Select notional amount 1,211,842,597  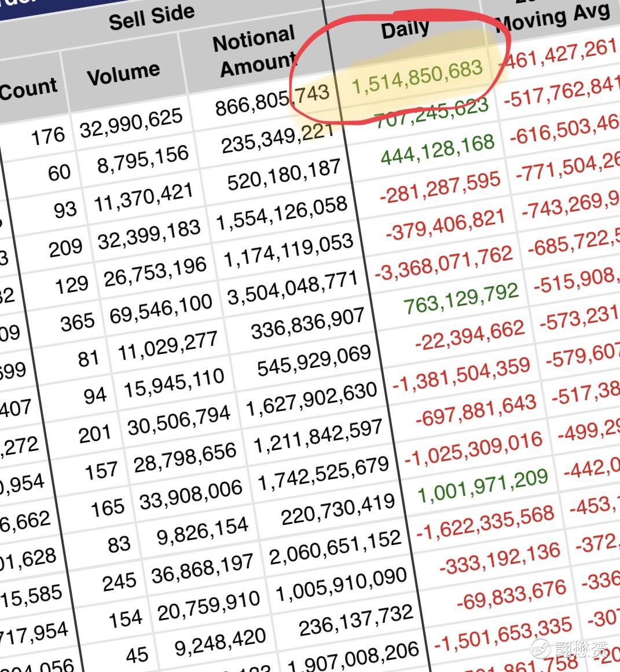[317, 437]
